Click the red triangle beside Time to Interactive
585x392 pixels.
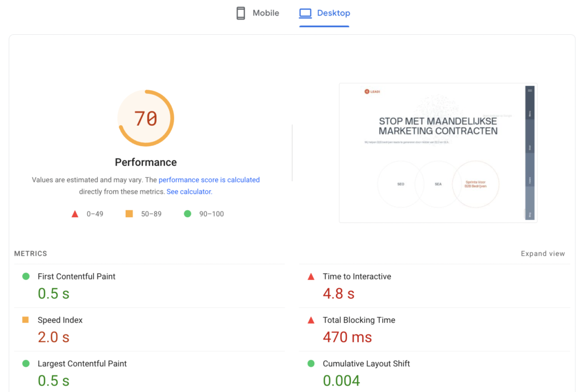click(x=311, y=277)
